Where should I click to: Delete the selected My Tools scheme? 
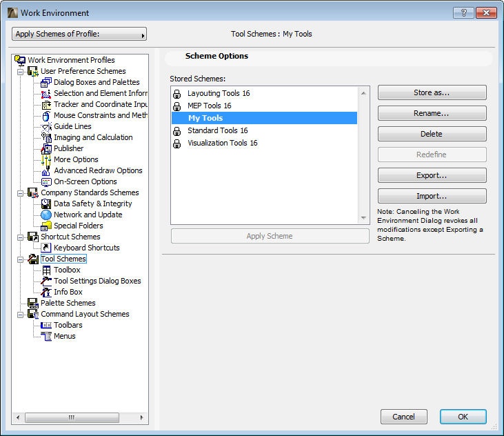coord(432,134)
